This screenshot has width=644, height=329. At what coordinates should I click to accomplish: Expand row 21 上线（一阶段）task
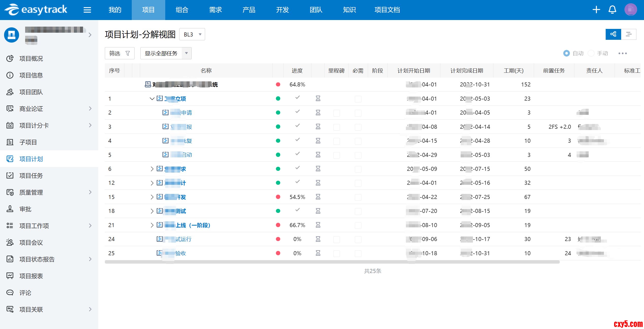click(152, 225)
